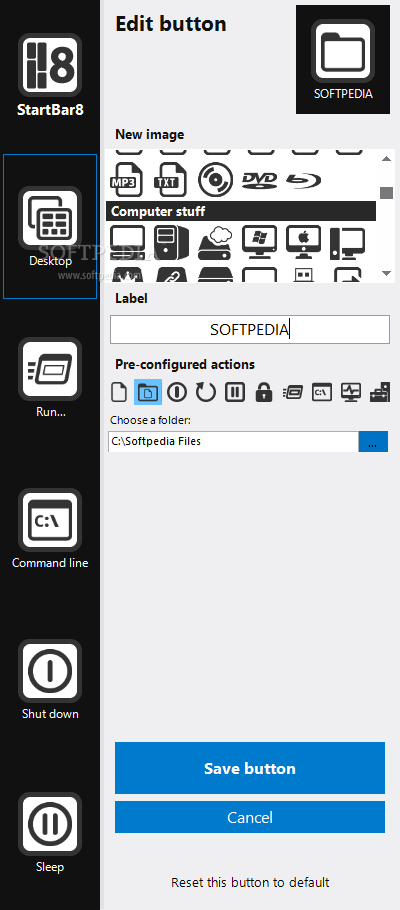The image size is (400, 910).
Task: Choose the Run dialog pre-configured action
Action: 293,392
